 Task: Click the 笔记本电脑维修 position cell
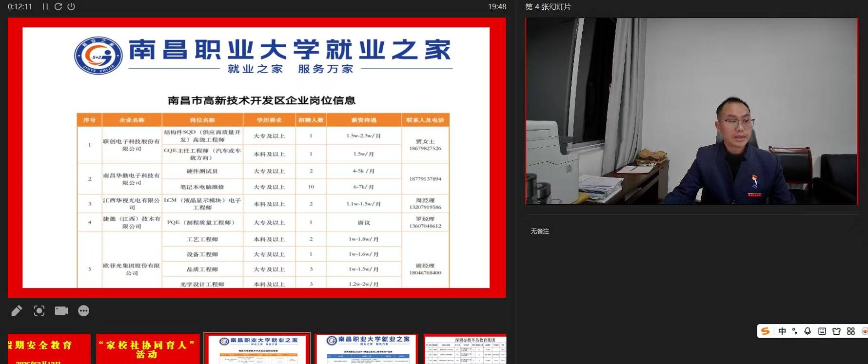[x=202, y=187]
